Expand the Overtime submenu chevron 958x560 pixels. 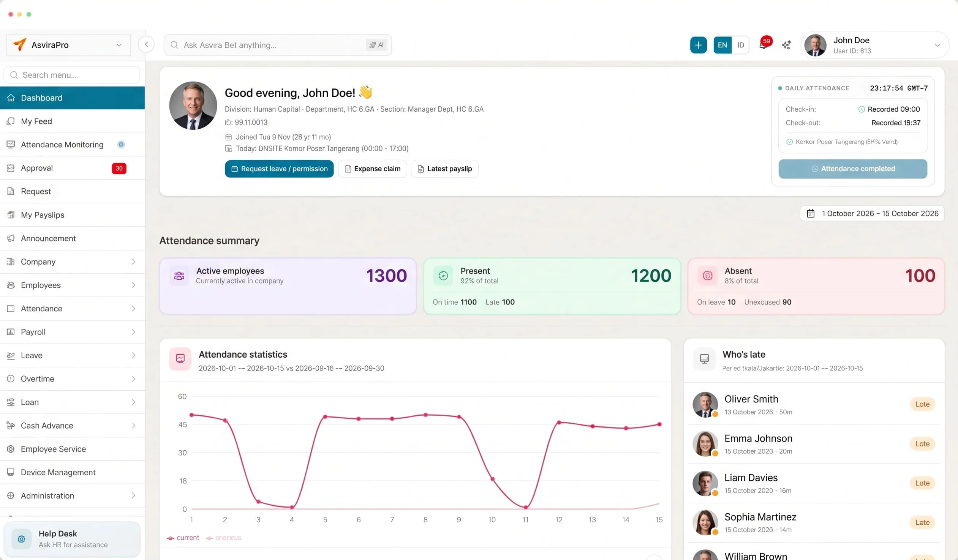tap(133, 379)
